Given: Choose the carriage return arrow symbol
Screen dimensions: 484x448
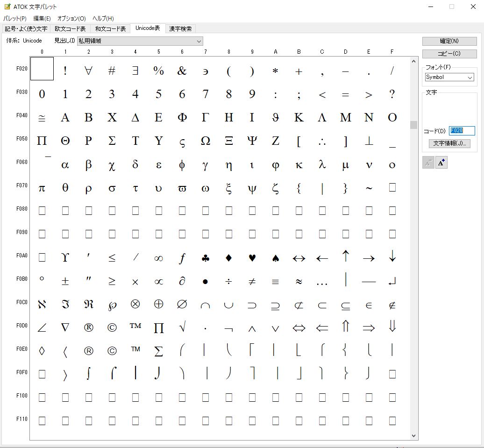Looking at the screenshot, I should pos(392,282).
